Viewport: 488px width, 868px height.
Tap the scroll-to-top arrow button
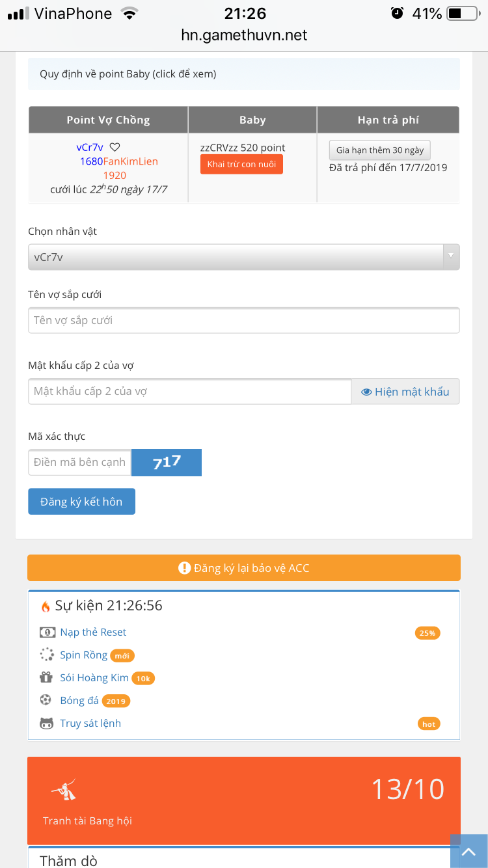pos(468,851)
